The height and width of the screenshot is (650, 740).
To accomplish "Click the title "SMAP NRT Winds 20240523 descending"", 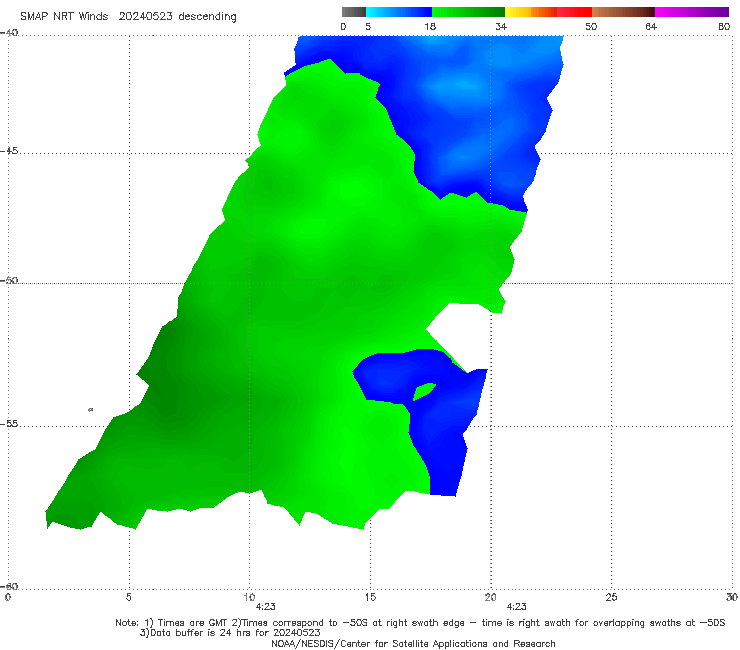I will (128, 16).
